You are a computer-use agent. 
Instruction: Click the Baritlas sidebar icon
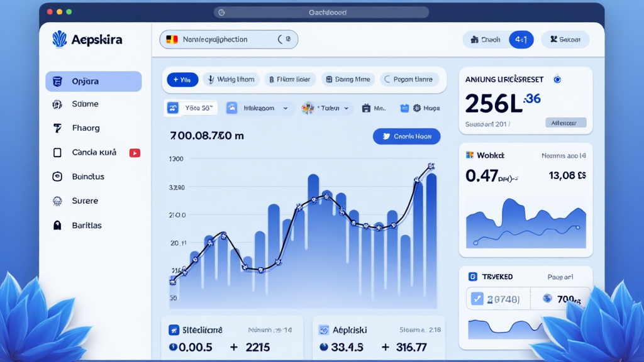(57, 226)
